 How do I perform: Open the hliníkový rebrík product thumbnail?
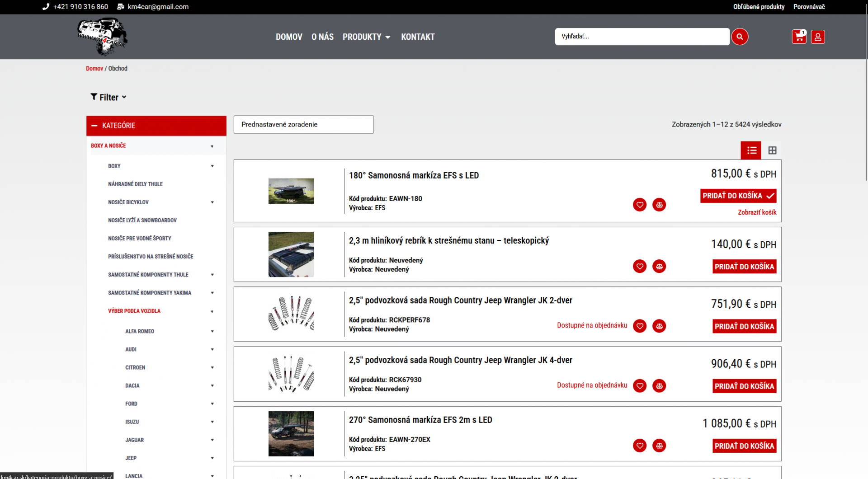[291, 254]
